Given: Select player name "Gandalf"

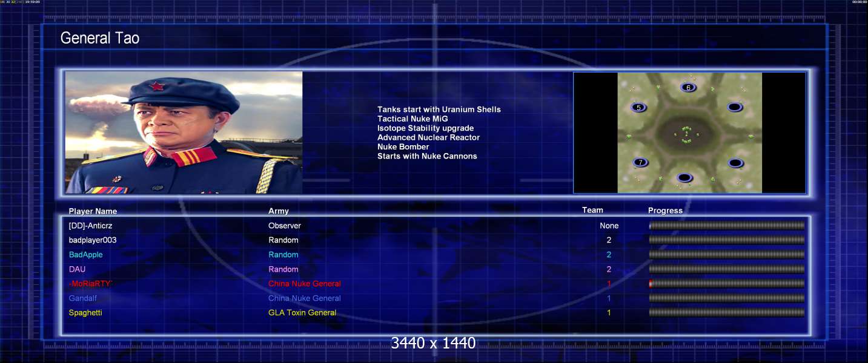Looking at the screenshot, I should click(82, 298).
